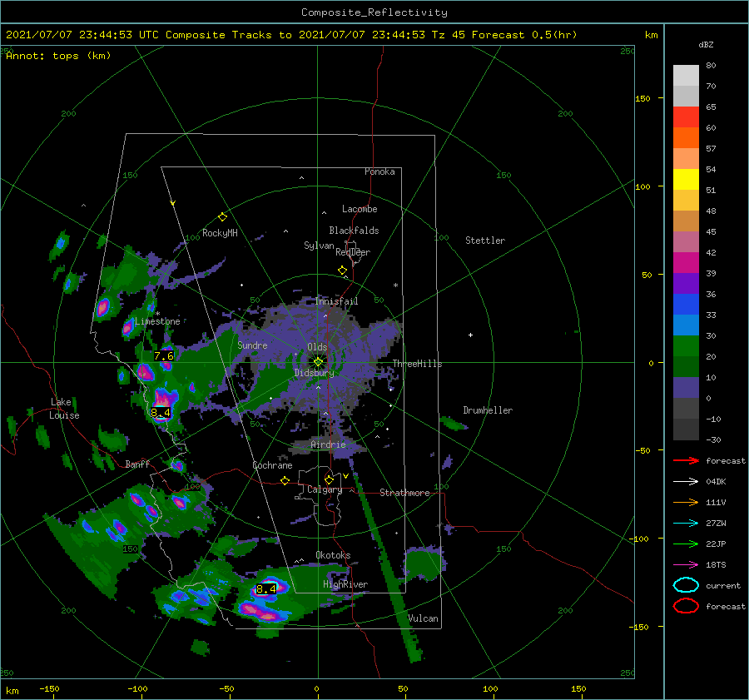Select the bright green swatch in dBZ legend

[686, 345]
